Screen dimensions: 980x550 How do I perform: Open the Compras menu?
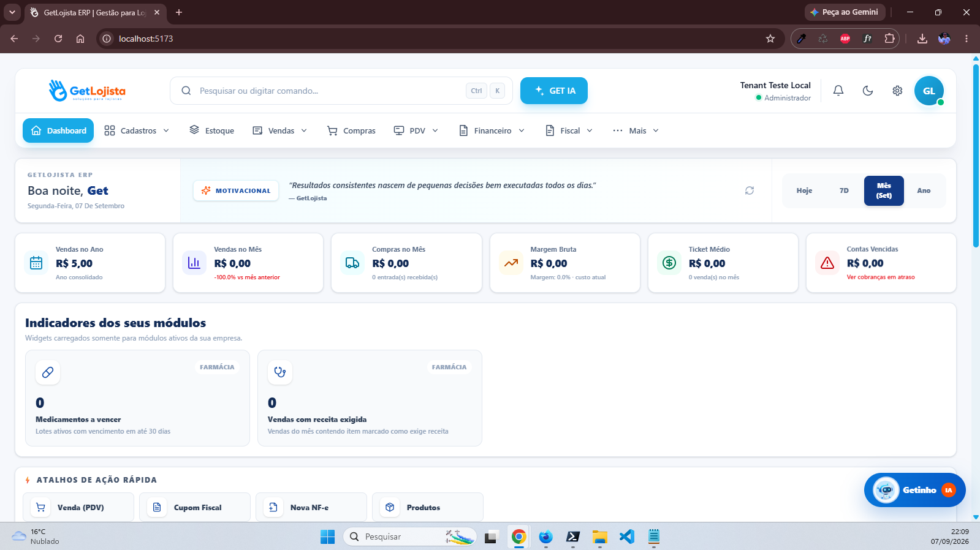click(351, 130)
